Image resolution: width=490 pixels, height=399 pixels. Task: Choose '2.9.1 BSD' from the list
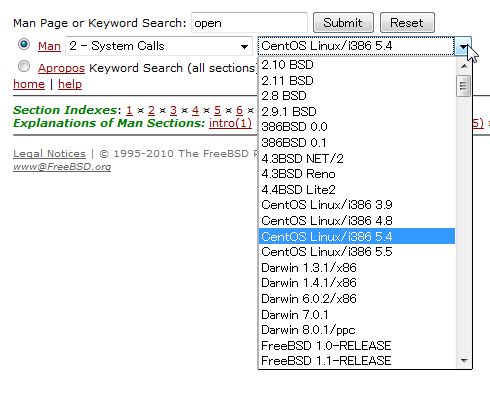357,111
